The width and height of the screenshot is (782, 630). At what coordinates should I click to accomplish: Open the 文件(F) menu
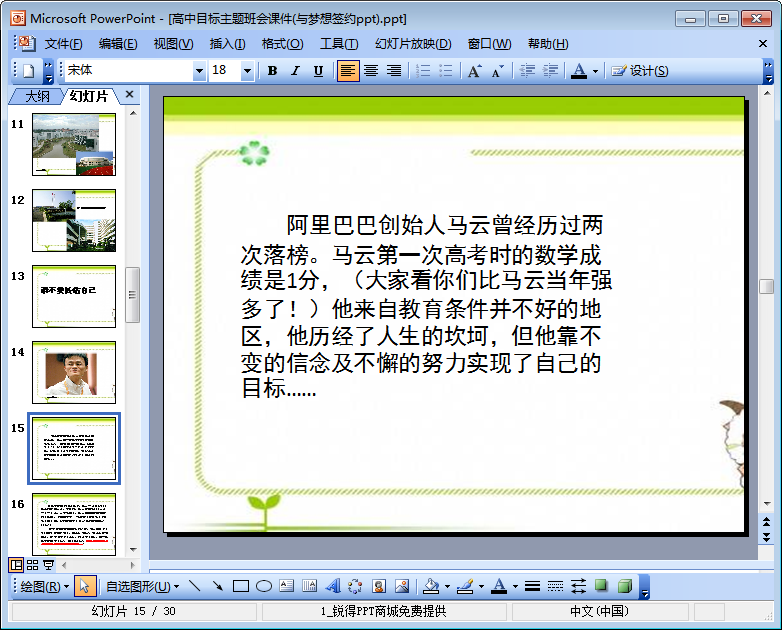click(x=63, y=44)
